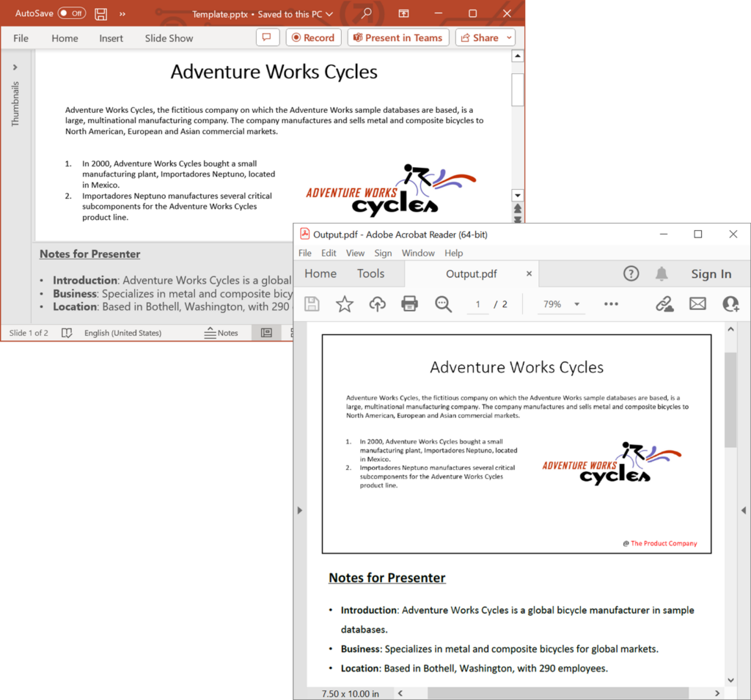Open the Window menu in Acrobat
The width and height of the screenshot is (751, 700).
(419, 252)
